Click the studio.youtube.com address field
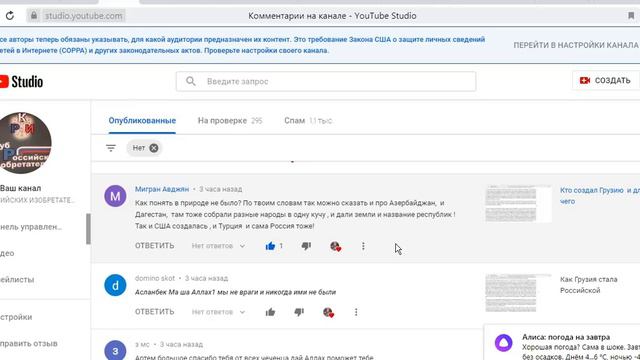The image size is (640, 360). [x=83, y=16]
